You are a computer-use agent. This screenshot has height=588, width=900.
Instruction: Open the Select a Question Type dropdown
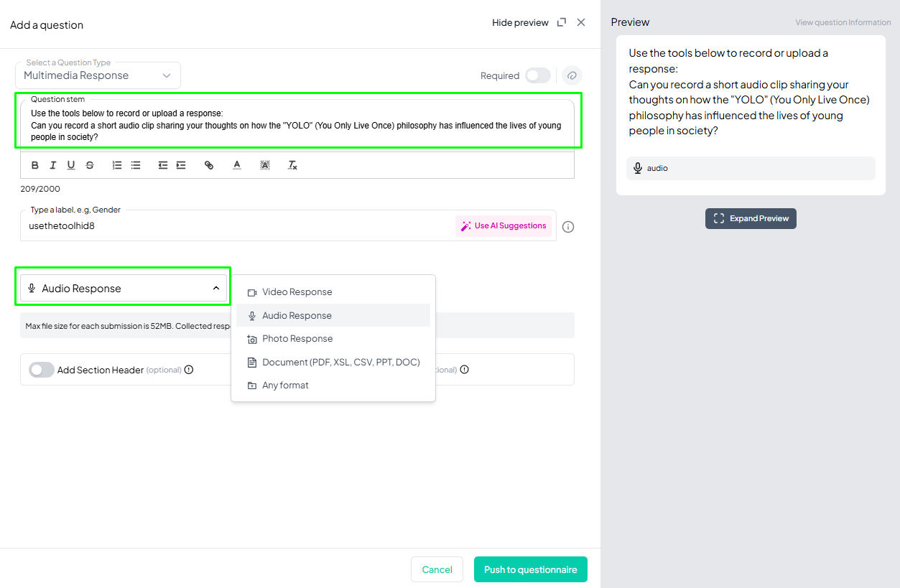coord(98,75)
